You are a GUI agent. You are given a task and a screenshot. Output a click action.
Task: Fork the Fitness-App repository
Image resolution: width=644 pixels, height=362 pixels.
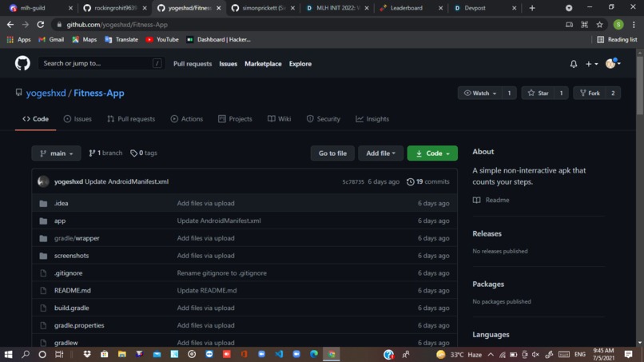click(590, 93)
